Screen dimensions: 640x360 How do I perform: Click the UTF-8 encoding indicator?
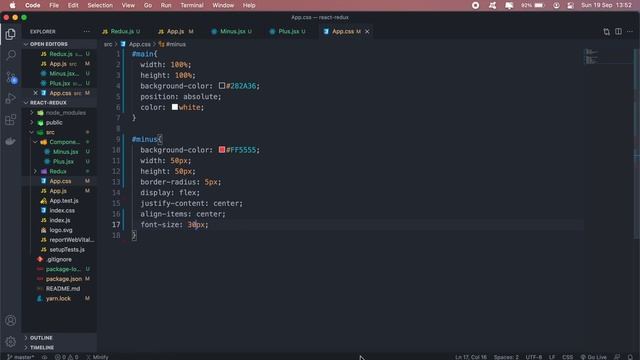(x=534, y=357)
